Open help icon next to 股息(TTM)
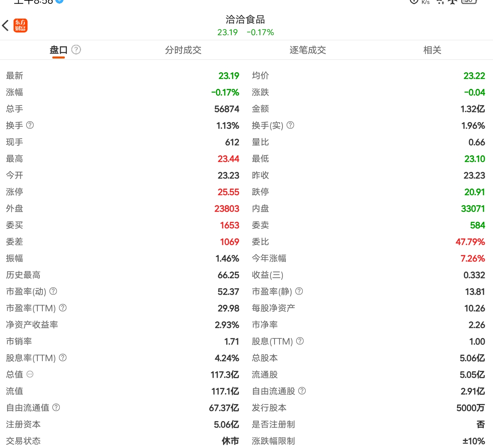The image size is (493, 448). point(300,341)
